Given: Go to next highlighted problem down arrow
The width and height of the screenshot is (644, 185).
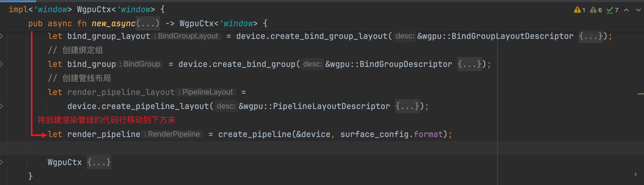Looking at the screenshot, I should coord(639,10).
